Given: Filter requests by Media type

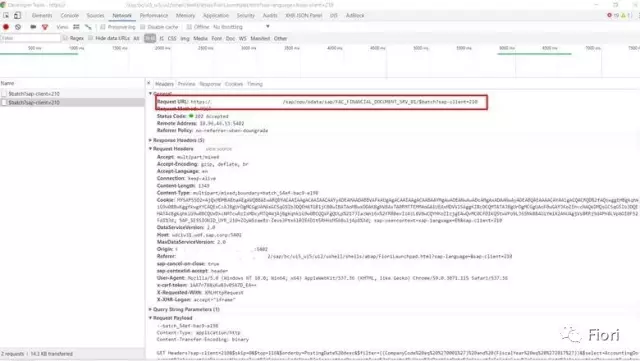Looking at the screenshot, I should [x=200, y=38].
